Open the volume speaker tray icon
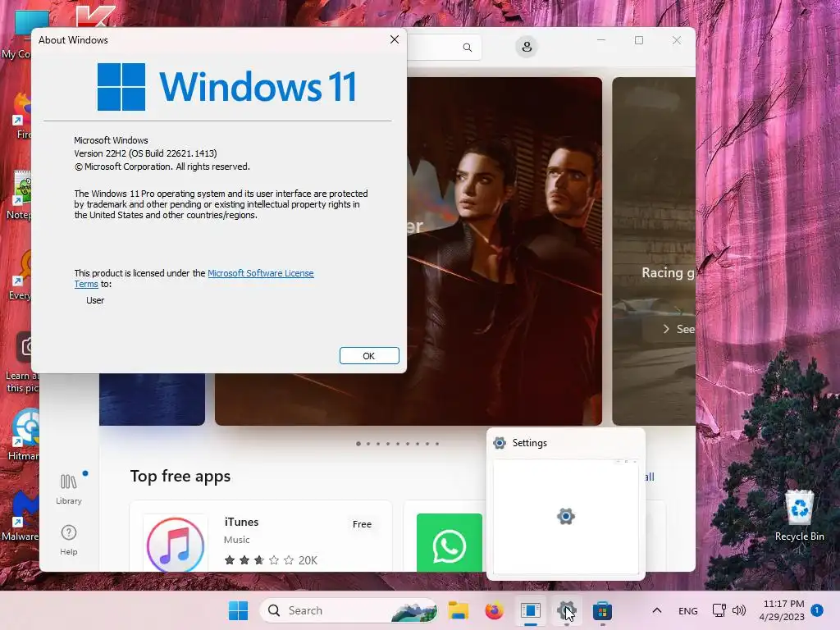Viewport: 840px width, 630px height. tap(739, 610)
